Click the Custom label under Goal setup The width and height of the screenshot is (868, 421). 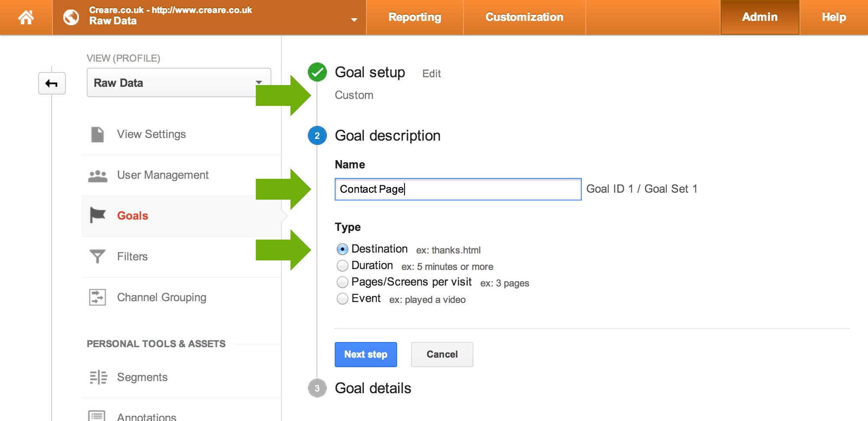[354, 95]
